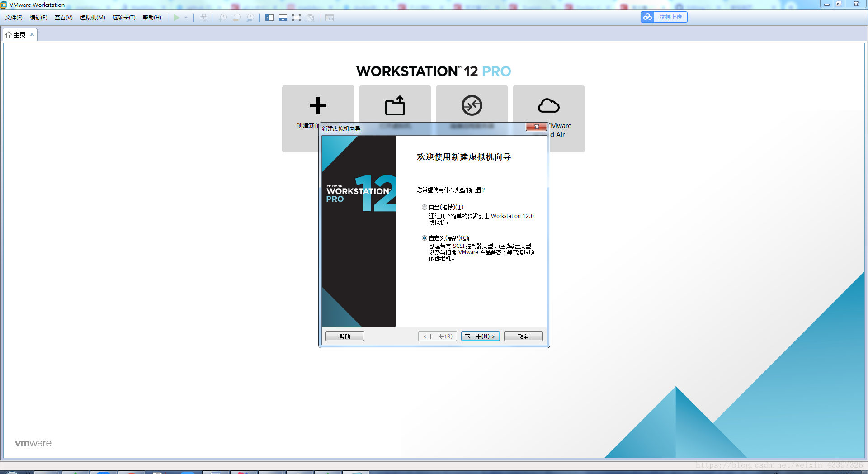Close the 新建虚拟机向导 dialog
Screen dimensions: 868x474
click(x=536, y=127)
